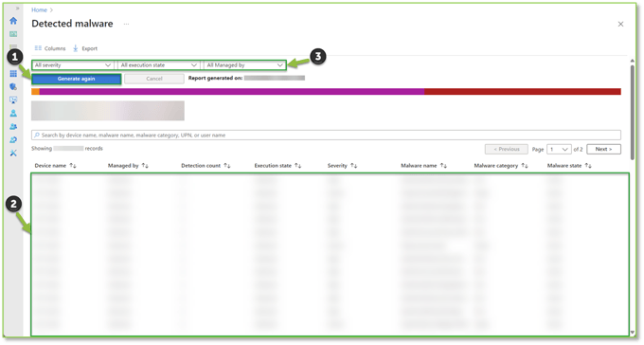Screen dimensions: 644x345
Task: Go to the Next page
Action: coord(603,149)
